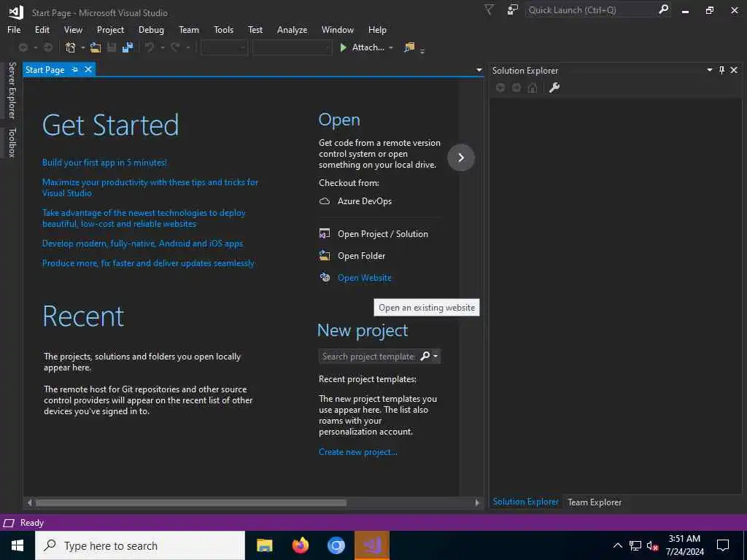
Task: Open the Attach button dropdown arrow
Action: (x=391, y=47)
